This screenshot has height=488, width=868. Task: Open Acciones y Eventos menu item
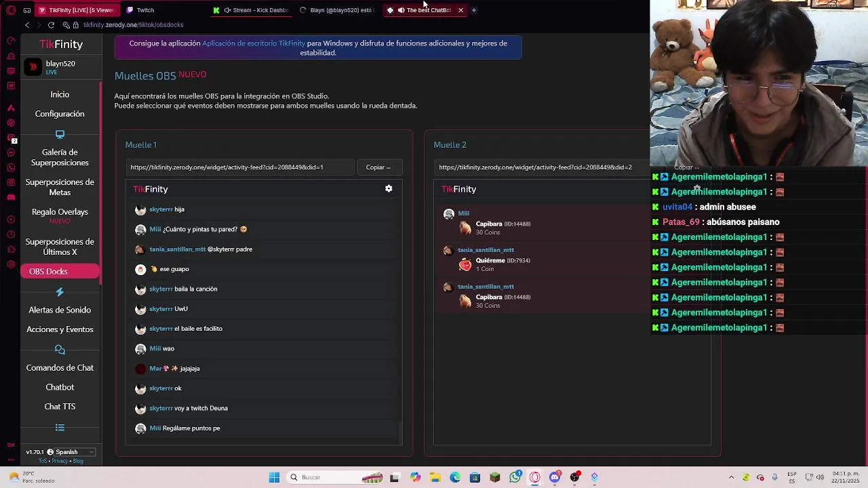[x=60, y=329]
